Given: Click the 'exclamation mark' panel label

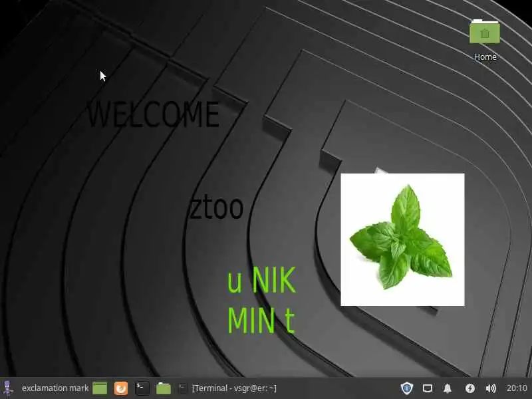Looking at the screenshot, I should 55,388.
